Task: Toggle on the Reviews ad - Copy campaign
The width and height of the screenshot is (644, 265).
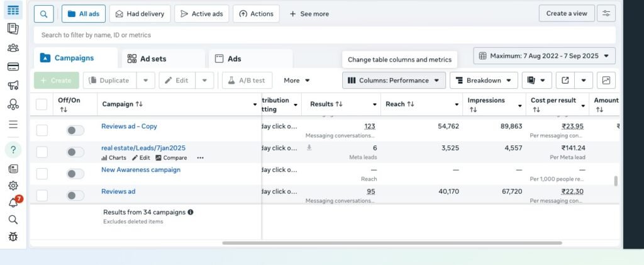Action: pyautogui.click(x=75, y=130)
